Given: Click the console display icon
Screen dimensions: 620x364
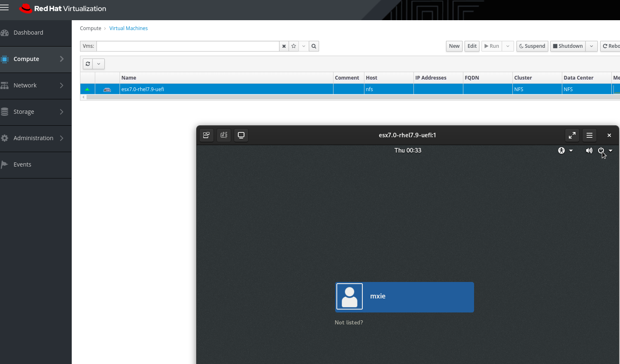Looking at the screenshot, I should [x=241, y=135].
